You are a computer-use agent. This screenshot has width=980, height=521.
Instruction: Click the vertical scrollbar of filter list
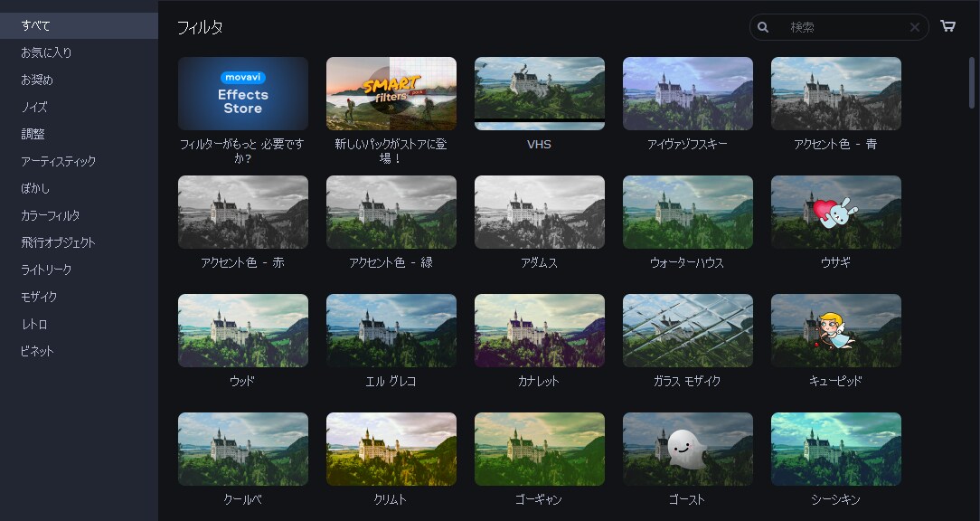click(x=972, y=82)
